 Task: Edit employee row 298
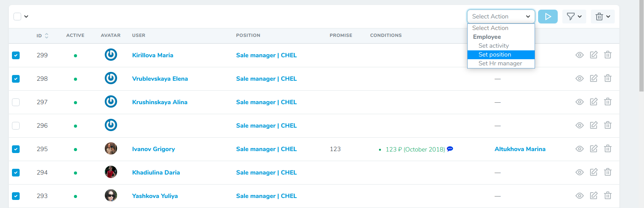pyautogui.click(x=594, y=78)
